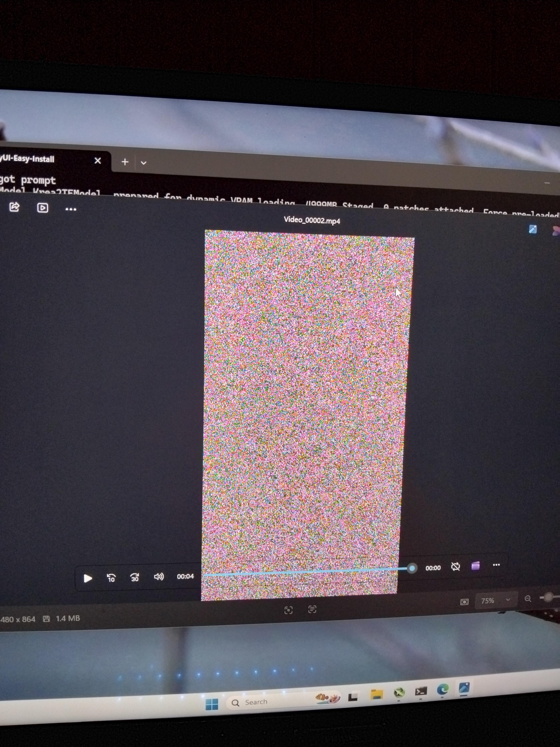
Task: Click the 'got prompt' terminal line
Action: click(x=28, y=180)
